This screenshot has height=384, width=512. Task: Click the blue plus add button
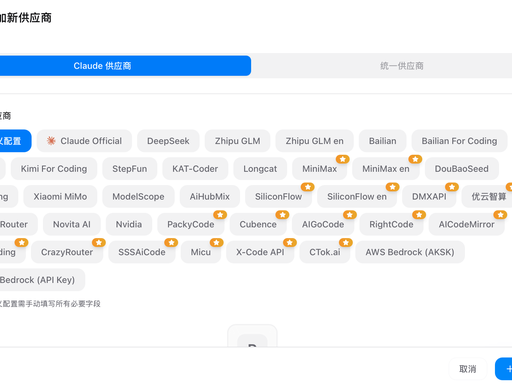(504, 369)
